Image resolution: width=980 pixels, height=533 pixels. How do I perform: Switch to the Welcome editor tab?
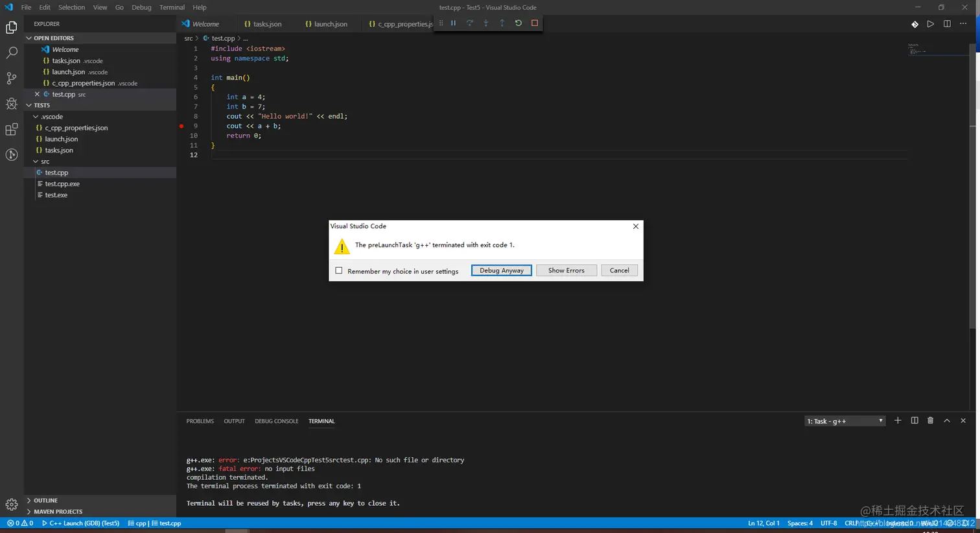tap(205, 24)
